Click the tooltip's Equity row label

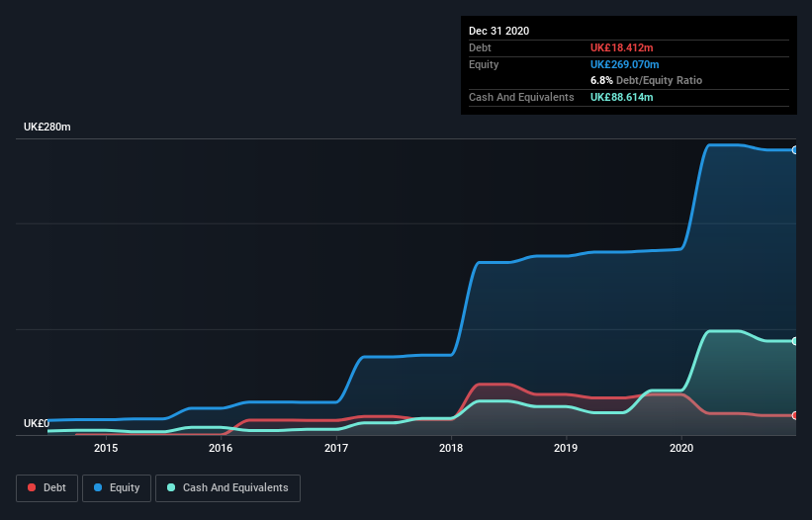coord(484,64)
